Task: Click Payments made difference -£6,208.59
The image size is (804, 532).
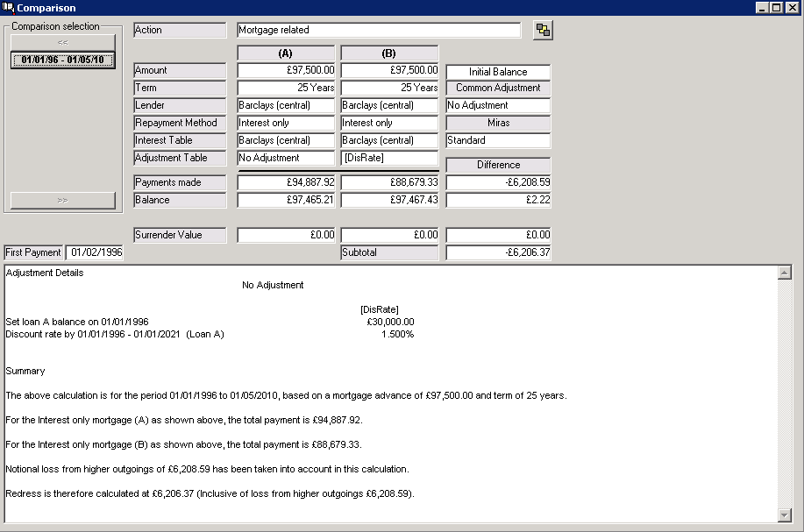Action: pyautogui.click(x=498, y=182)
